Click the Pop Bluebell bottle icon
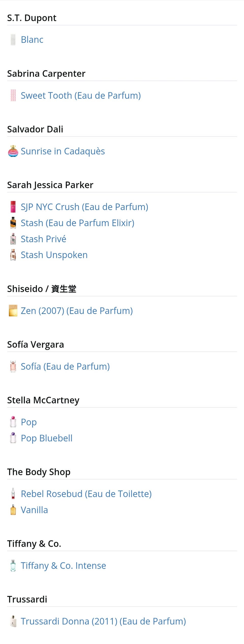Image resolution: width=244 pixels, height=644 pixels. pos(13,438)
